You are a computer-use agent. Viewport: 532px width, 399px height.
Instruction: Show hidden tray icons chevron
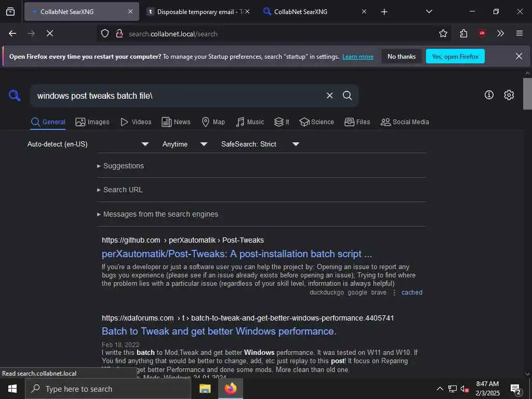(x=440, y=389)
